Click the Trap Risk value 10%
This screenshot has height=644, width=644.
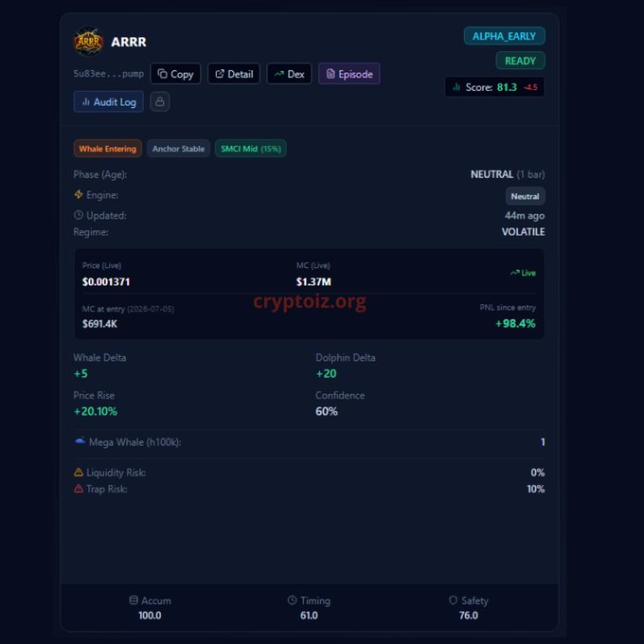point(536,489)
